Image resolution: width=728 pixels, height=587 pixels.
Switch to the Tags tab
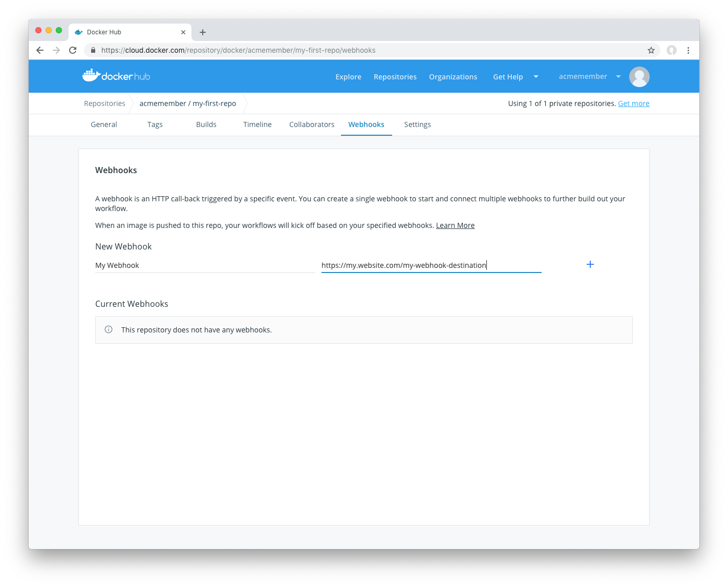(x=155, y=124)
